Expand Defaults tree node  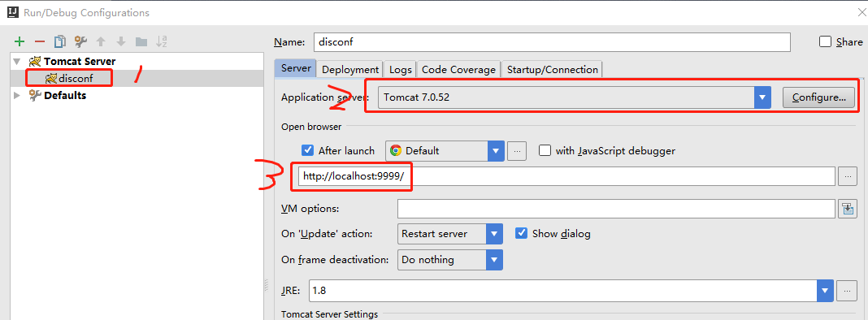17,95
